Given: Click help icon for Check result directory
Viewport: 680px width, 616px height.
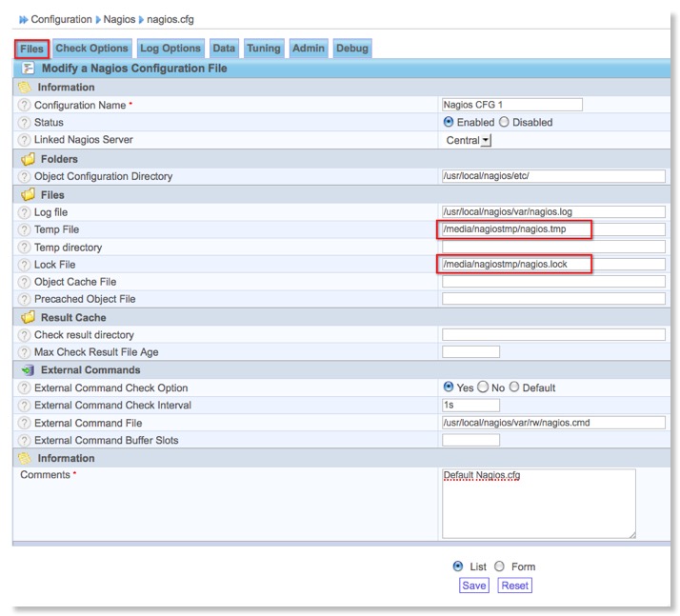Looking at the screenshot, I should 24,335.
